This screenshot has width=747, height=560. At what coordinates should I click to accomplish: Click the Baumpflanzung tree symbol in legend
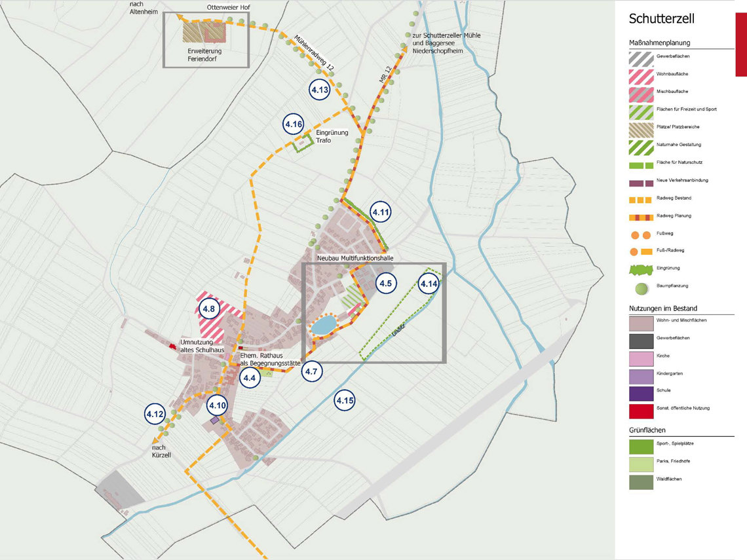pyautogui.click(x=642, y=287)
